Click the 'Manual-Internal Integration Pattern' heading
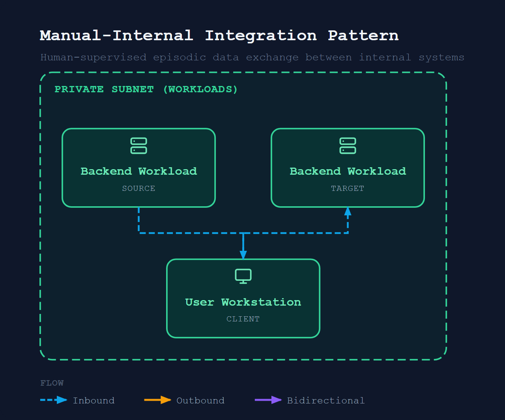 (x=219, y=35)
